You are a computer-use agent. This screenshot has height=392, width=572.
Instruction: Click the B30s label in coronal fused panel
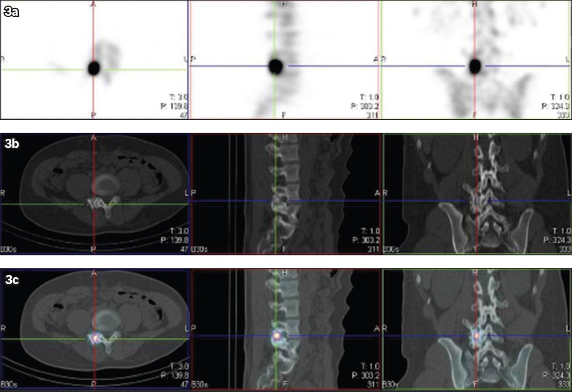[390, 385]
